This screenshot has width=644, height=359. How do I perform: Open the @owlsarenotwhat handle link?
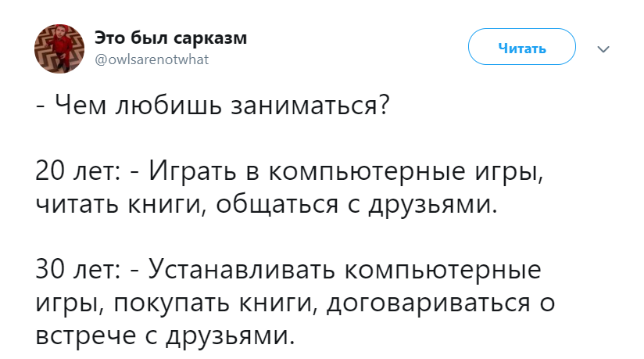152,59
